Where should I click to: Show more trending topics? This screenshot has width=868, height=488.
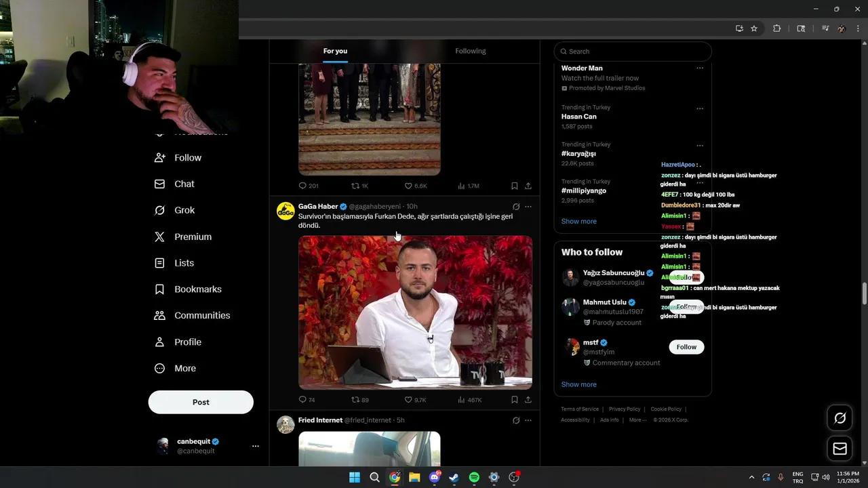click(x=578, y=221)
